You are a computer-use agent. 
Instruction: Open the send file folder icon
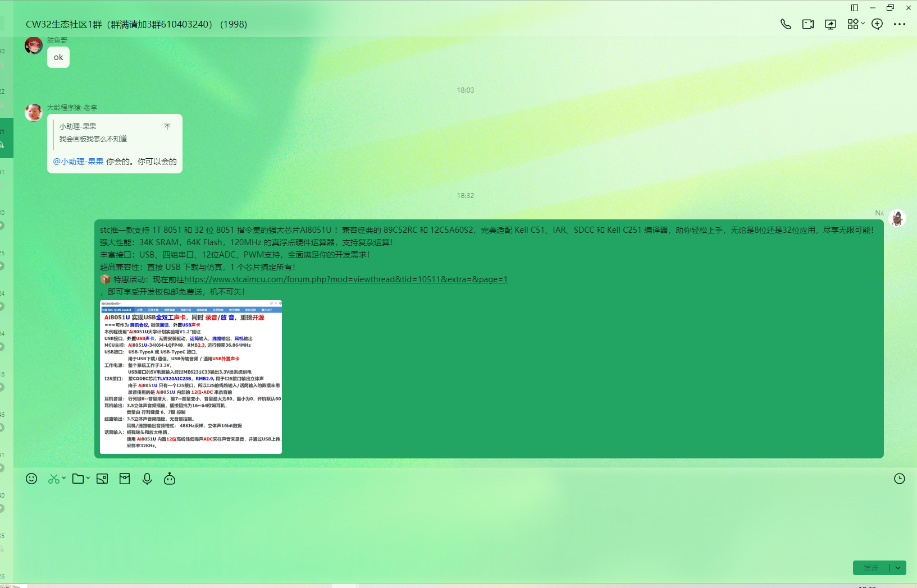pos(78,479)
